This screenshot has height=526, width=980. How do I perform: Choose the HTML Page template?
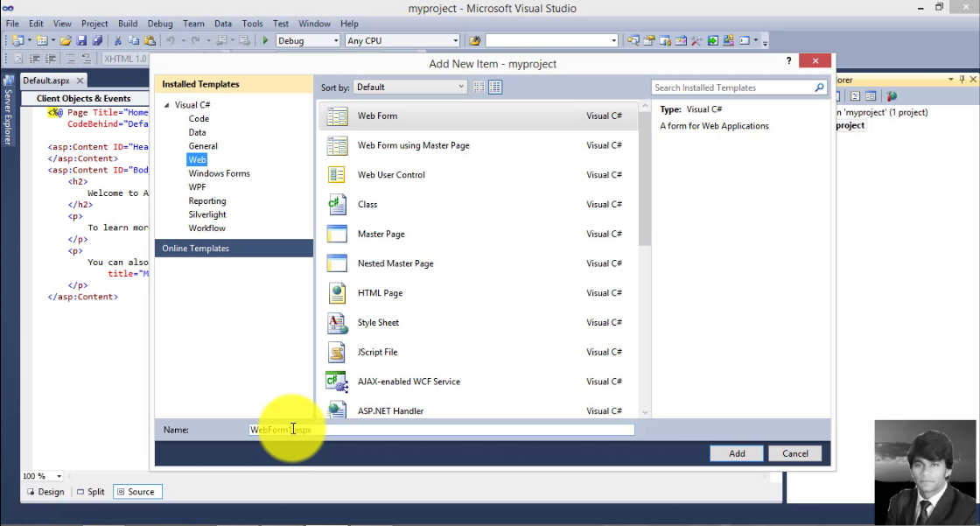[x=479, y=292]
